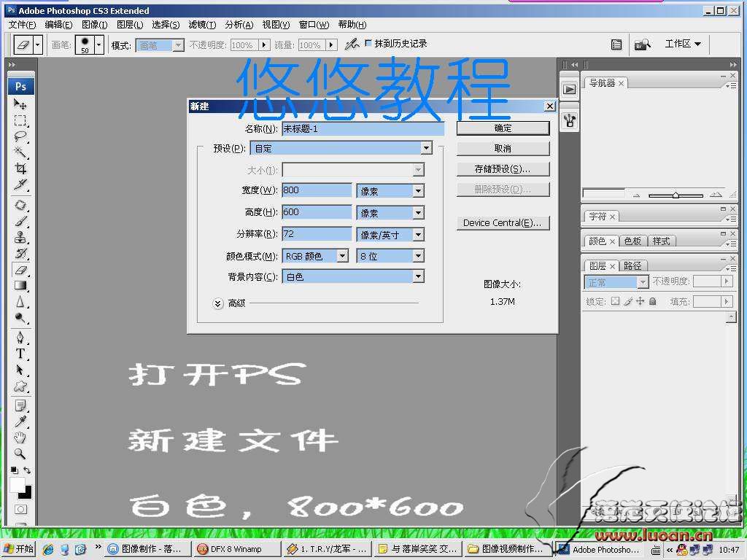
Task: Select the Rectangular Marquee tool
Action: pyautogui.click(x=20, y=120)
